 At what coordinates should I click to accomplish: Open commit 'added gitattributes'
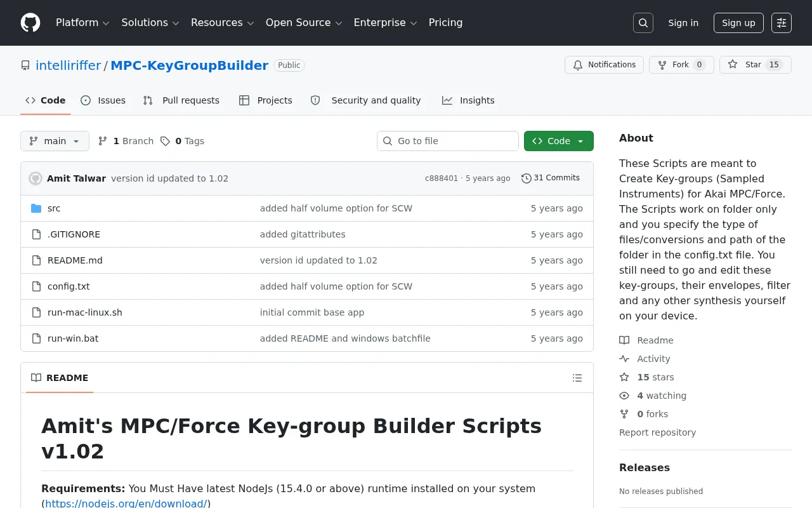[303, 234]
